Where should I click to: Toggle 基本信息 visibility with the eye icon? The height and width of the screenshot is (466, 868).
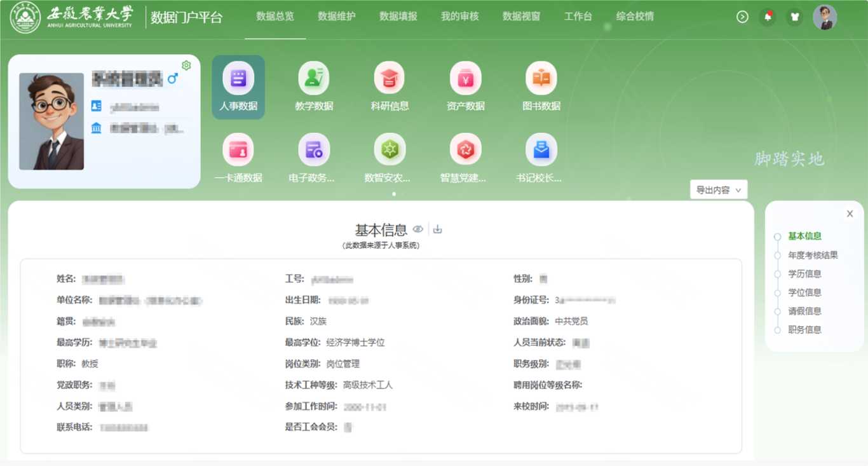coord(417,230)
